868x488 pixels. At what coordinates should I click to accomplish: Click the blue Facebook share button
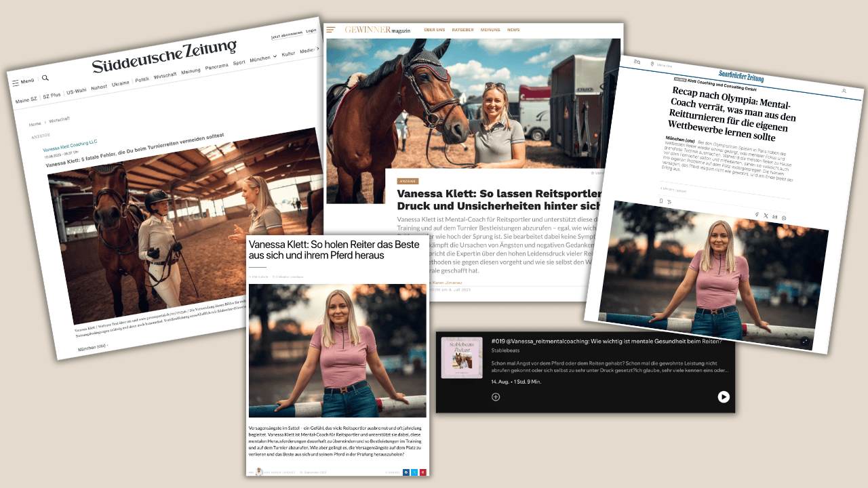(x=406, y=471)
